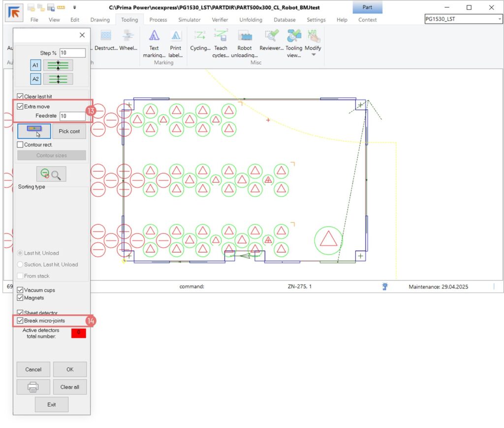Switch to the Simulator ribbon tab

189,20
